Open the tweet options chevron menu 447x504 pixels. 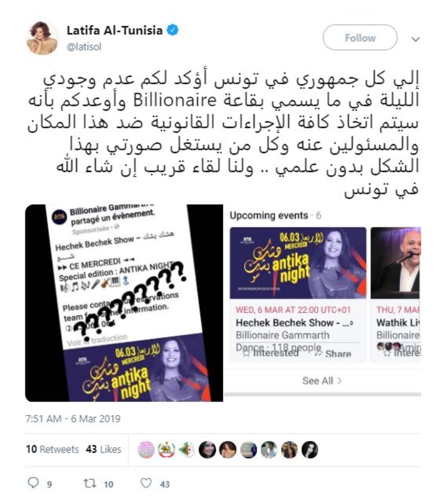point(416,39)
